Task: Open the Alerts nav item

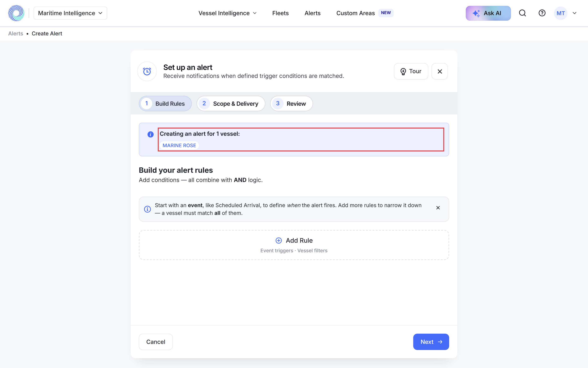Action: pos(312,13)
